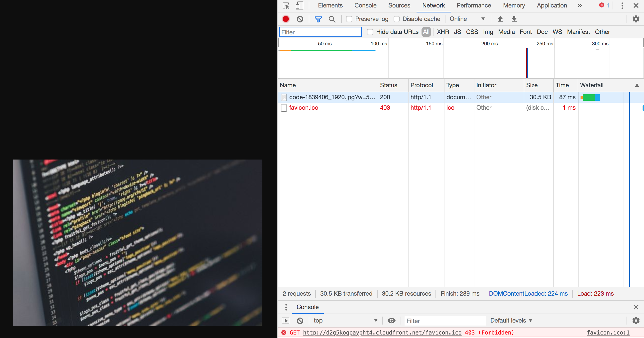Open network search with magnifier icon
The width and height of the screenshot is (644, 338).
(x=332, y=19)
